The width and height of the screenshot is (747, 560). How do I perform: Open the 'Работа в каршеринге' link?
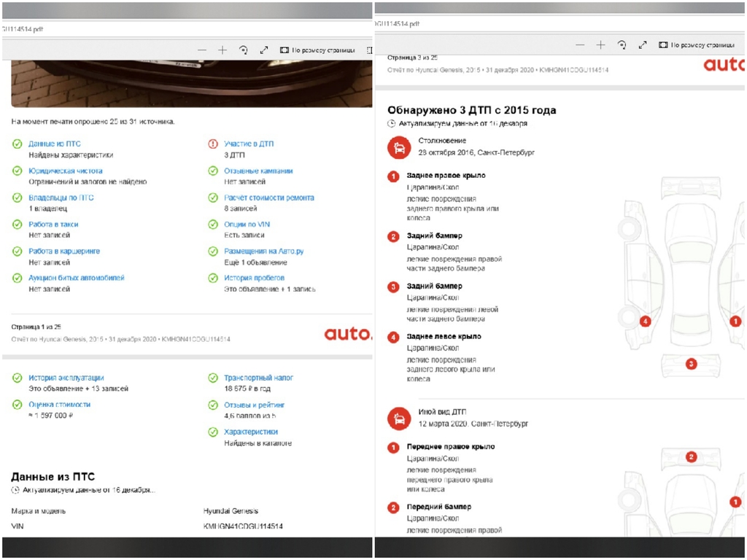coord(64,251)
